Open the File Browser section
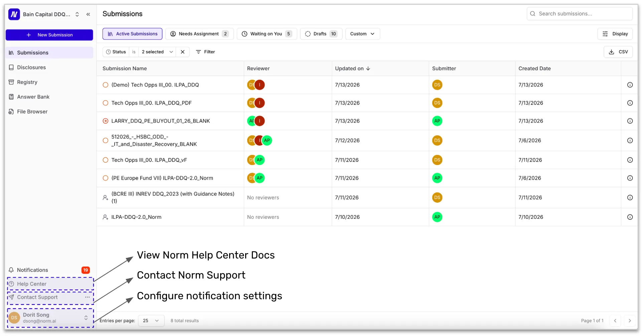Image resolution: width=644 pixels, height=336 pixels. click(x=49, y=112)
